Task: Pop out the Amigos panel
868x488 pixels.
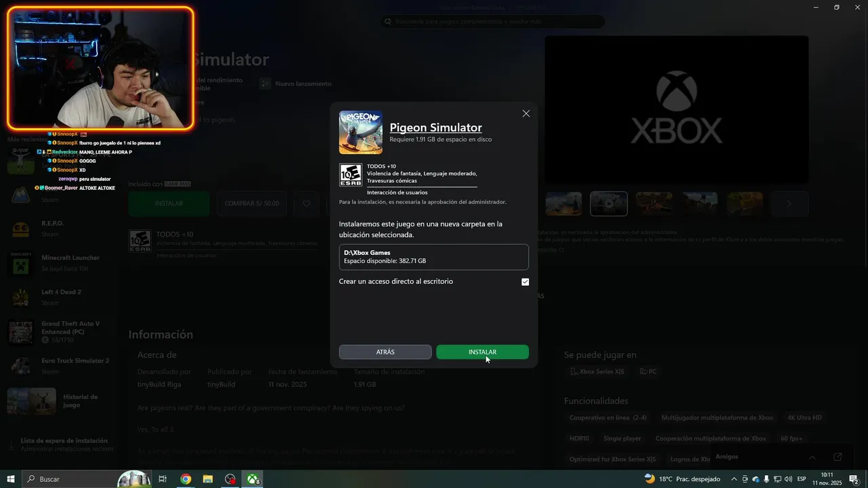Action: (x=837, y=457)
